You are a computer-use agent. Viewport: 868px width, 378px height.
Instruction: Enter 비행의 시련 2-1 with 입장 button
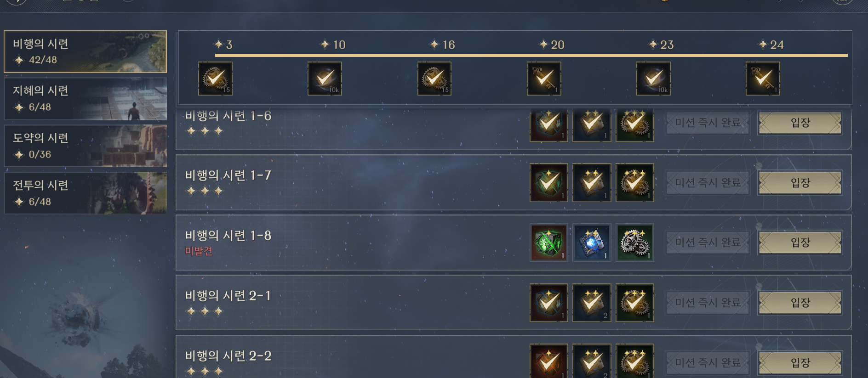tap(800, 303)
